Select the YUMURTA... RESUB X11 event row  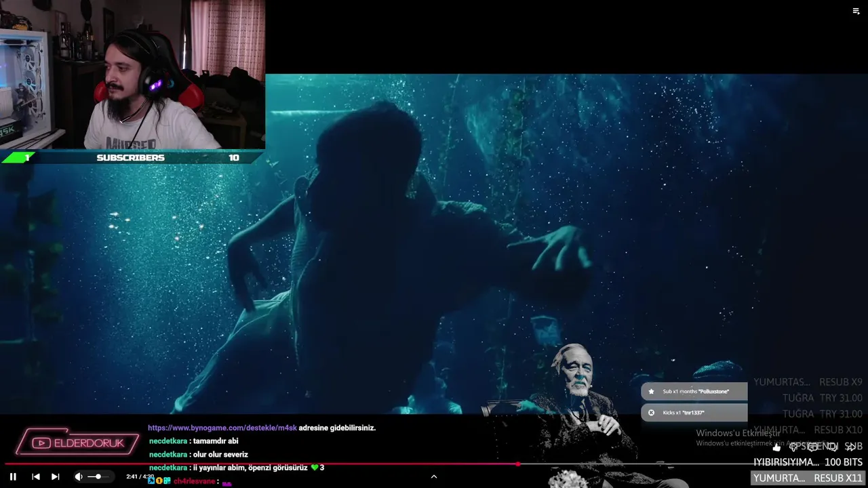[808, 478]
